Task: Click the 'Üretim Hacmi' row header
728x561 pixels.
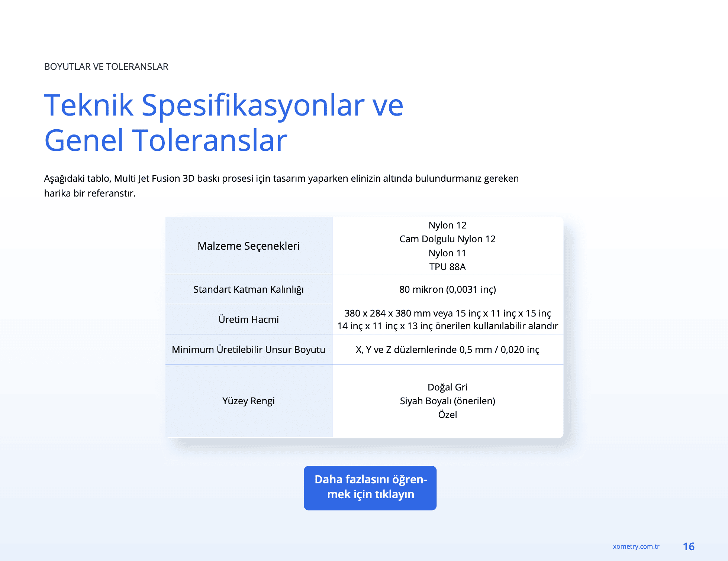Action: pyautogui.click(x=248, y=320)
